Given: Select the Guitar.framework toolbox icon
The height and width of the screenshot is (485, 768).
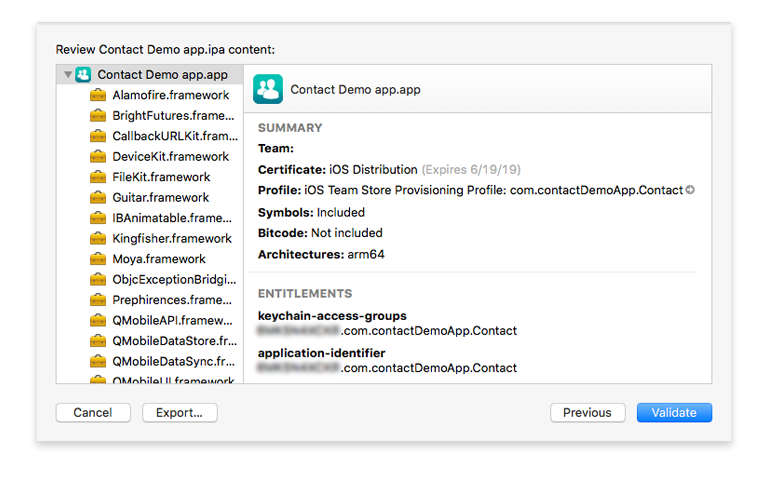Looking at the screenshot, I should pyautogui.click(x=98, y=197).
